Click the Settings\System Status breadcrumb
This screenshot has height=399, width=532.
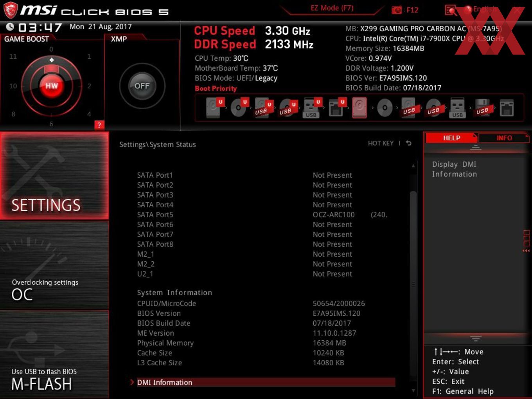pyautogui.click(x=158, y=144)
